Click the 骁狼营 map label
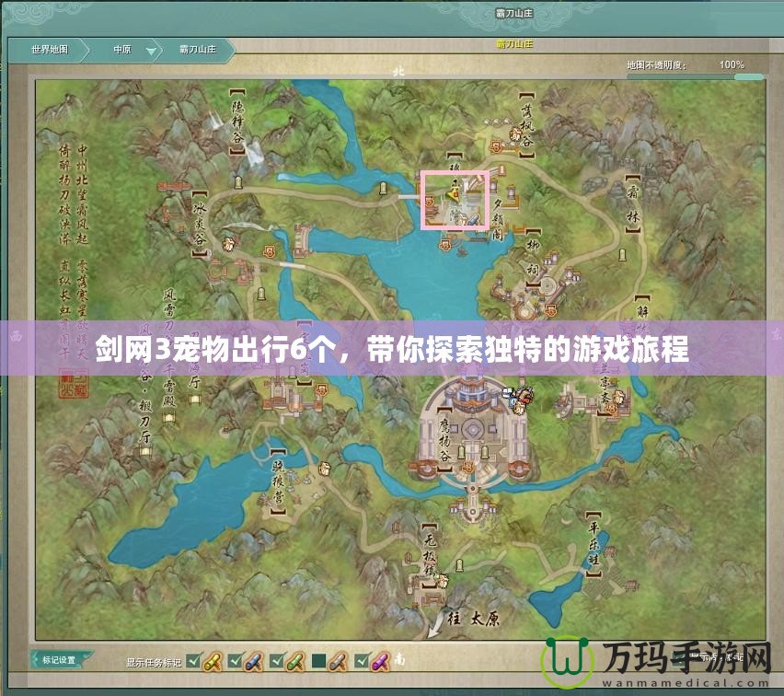Viewport: 784px width, 696px height. (x=278, y=481)
